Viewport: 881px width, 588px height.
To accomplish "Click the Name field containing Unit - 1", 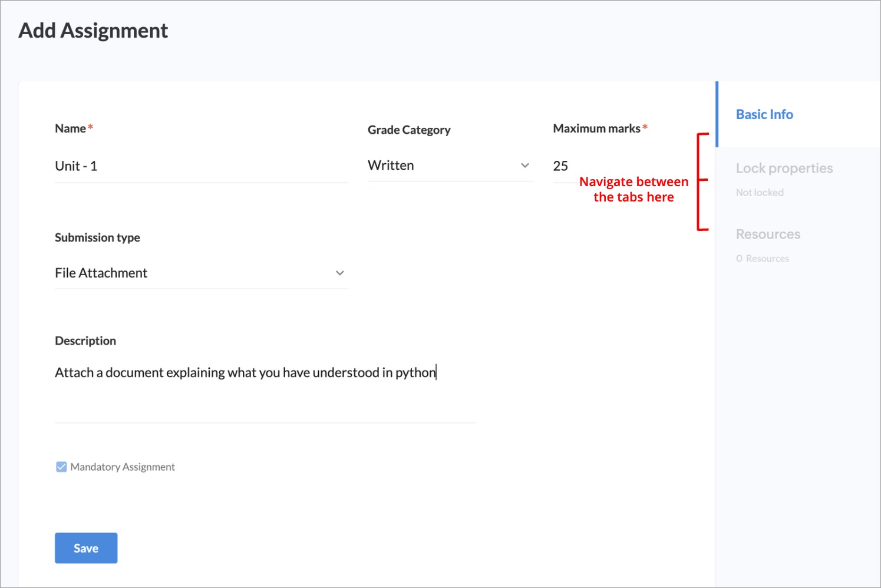I will coord(200,166).
